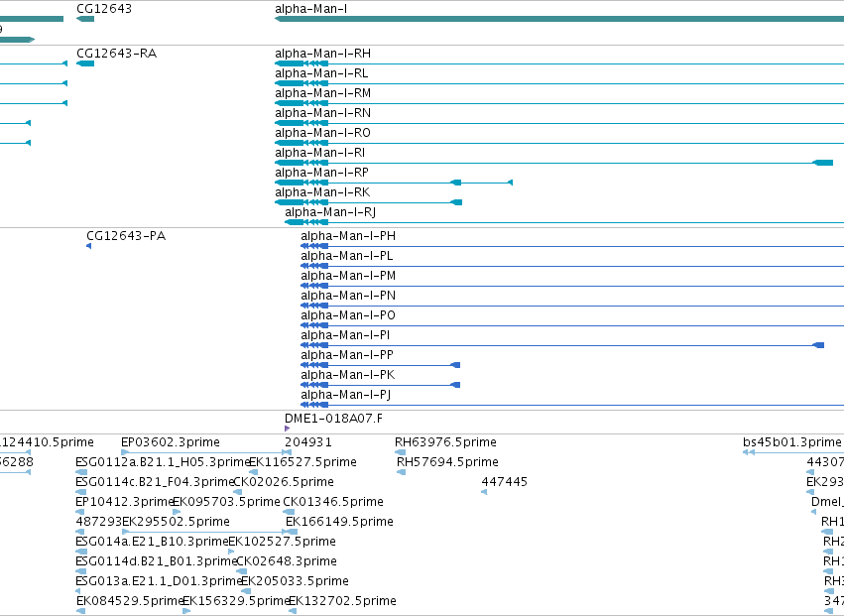Click alpha-Man-I-RM transcript label
Image resolution: width=844 pixels, height=616 pixels.
point(322,93)
